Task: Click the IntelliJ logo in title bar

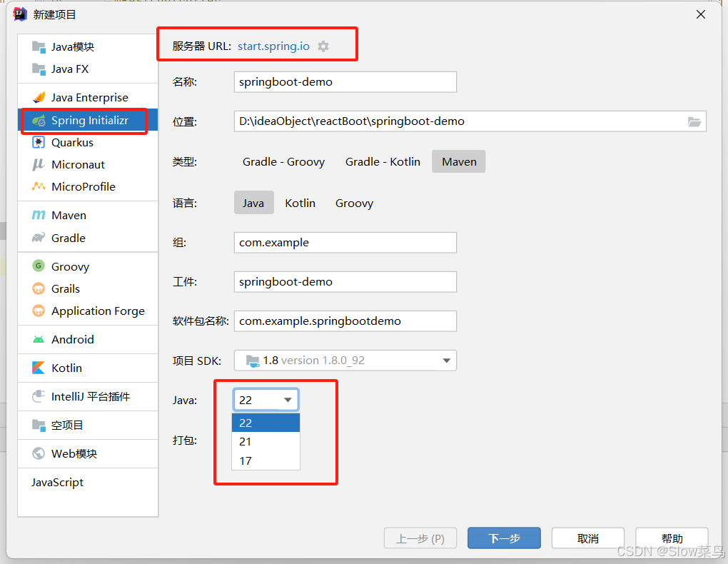Action: coord(20,14)
